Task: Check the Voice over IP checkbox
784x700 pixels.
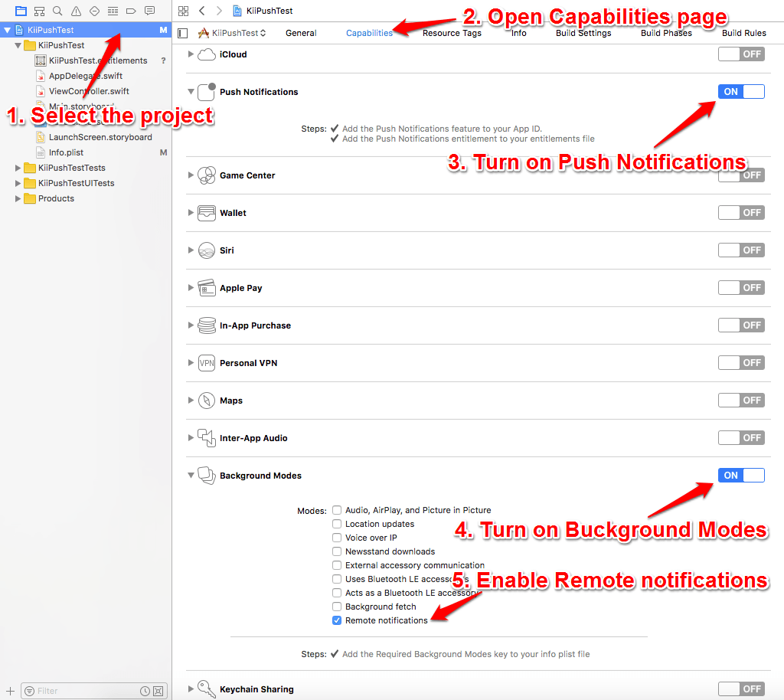Action: tap(337, 538)
